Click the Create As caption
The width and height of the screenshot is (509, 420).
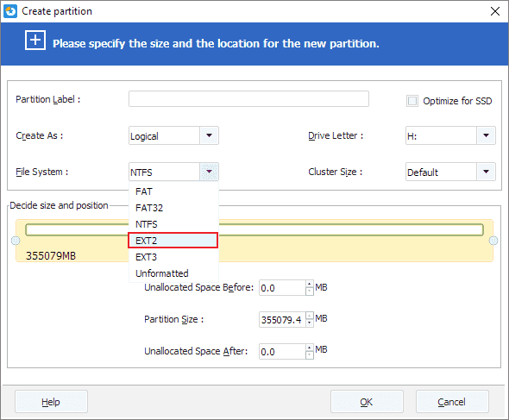pyautogui.click(x=40, y=135)
